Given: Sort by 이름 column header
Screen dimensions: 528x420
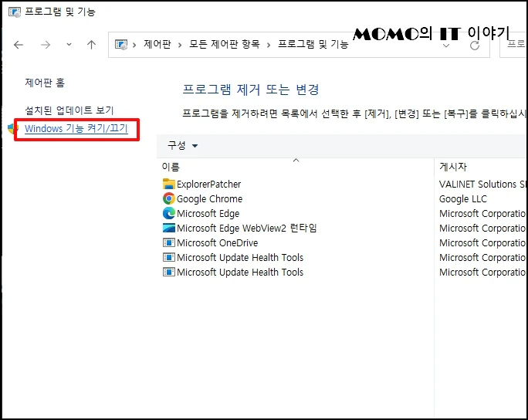Looking at the screenshot, I should tap(171, 167).
